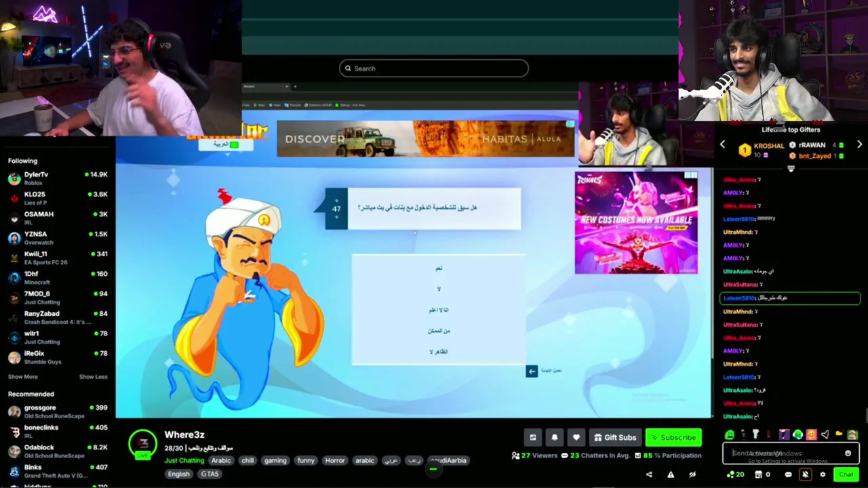Select the green alien emote above chat input

tap(797, 434)
